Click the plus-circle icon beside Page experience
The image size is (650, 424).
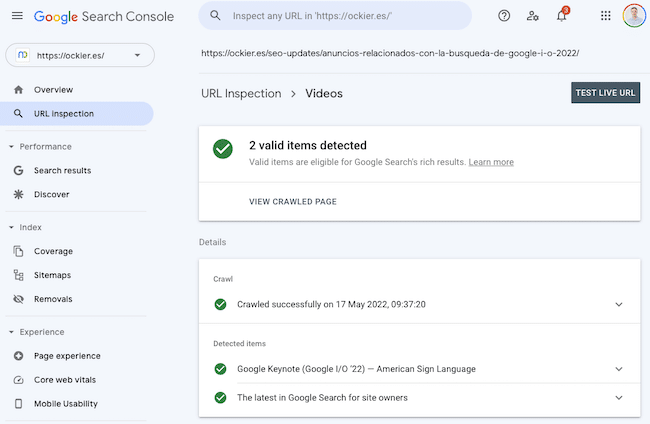18,356
